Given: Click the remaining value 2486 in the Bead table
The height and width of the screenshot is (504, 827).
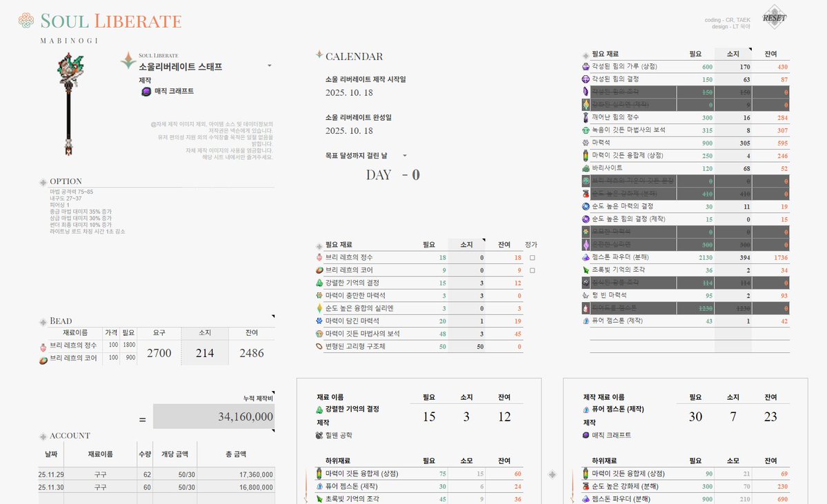Looking at the screenshot, I should [252, 353].
